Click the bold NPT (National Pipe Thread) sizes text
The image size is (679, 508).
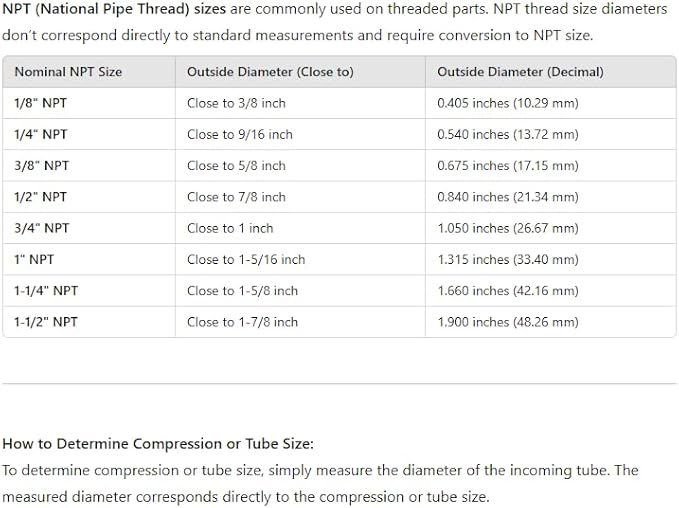(x=114, y=9)
